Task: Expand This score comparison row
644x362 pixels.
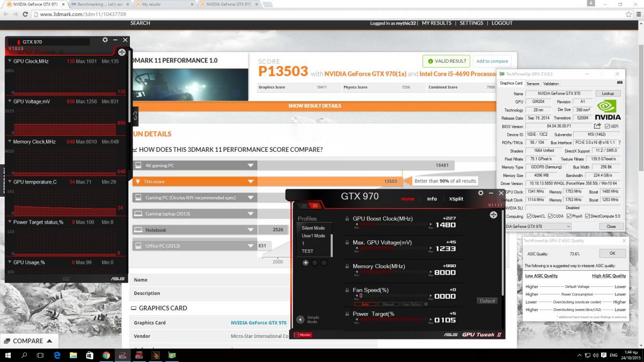Action: (x=250, y=181)
